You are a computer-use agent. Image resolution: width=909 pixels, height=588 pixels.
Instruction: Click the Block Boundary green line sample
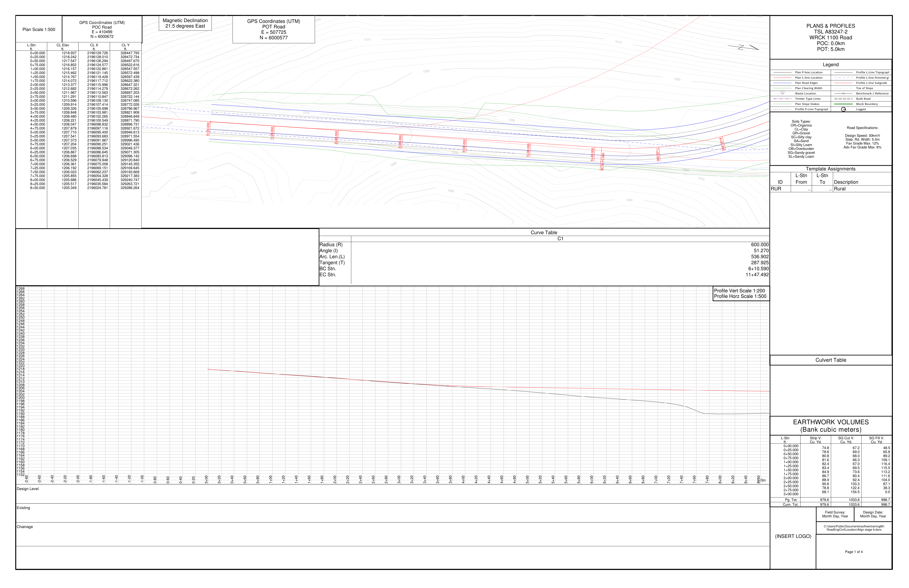tap(843, 104)
